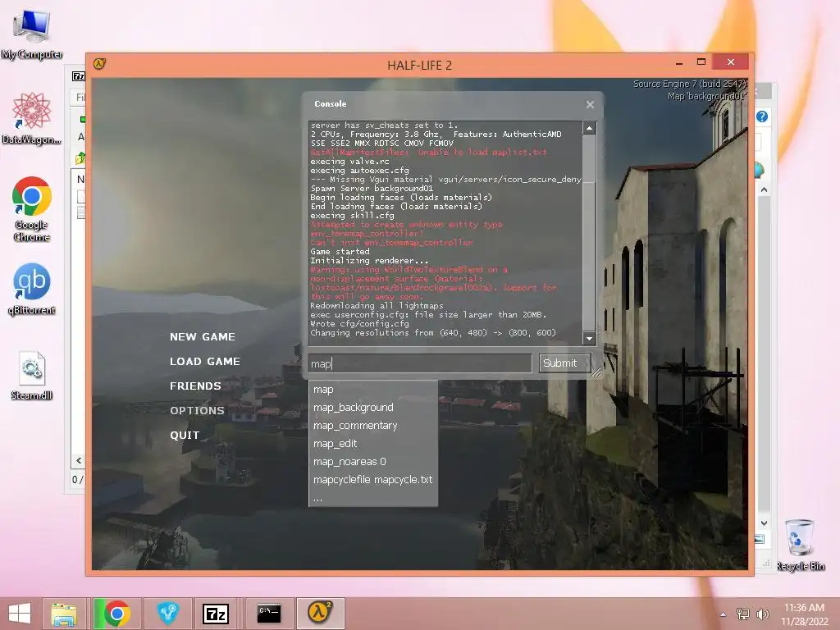840x630 pixels.
Task: Select QUIT in main menu
Action: [x=185, y=436]
